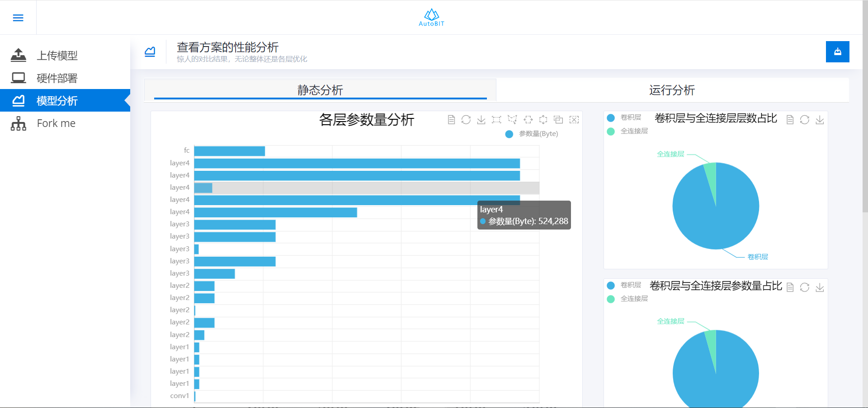Open data view of 参数量占比 pie chart
Viewport: 868px width, 408px height.
click(x=790, y=287)
